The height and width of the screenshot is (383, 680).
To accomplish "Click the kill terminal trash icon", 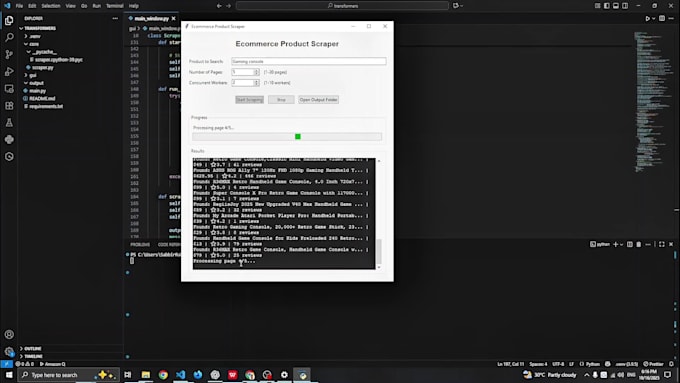I will 638,244.
